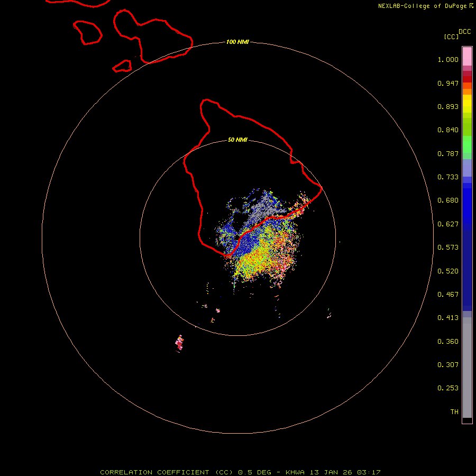This screenshot has height=476, width=476.
Task: Click the small island outline at upper left
Action: click(x=88, y=32)
